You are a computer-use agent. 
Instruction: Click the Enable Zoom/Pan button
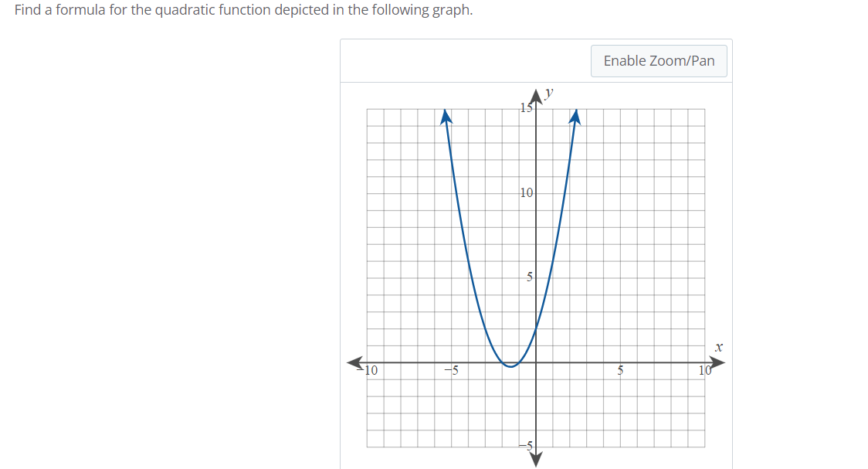658,60
